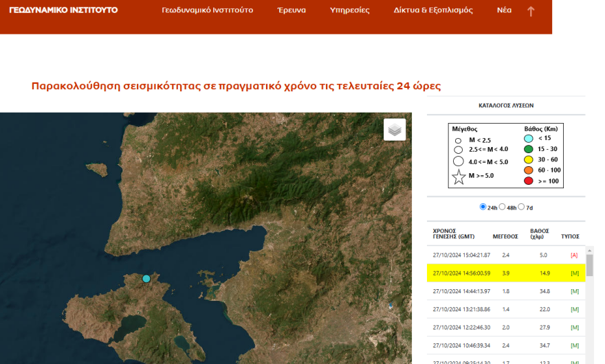Select the highlighted event row 14:56:00.59

tap(506, 273)
